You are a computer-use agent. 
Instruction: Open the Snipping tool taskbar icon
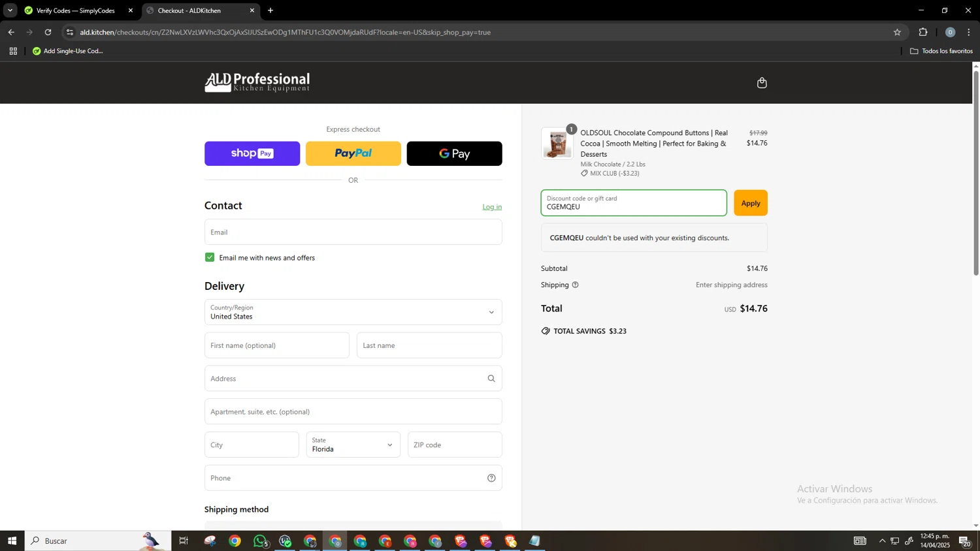(210, 541)
